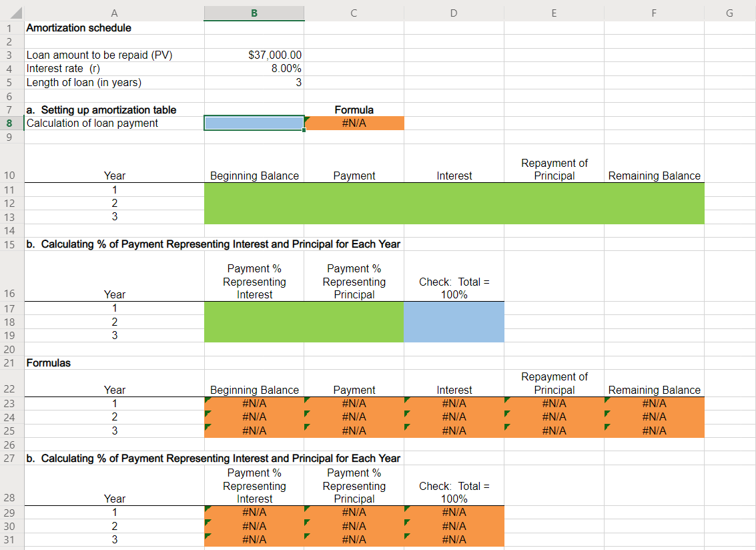Click the error flag on Year 2 Remaining Balance #N/A
This screenshot has height=550, width=756.
tap(607, 413)
